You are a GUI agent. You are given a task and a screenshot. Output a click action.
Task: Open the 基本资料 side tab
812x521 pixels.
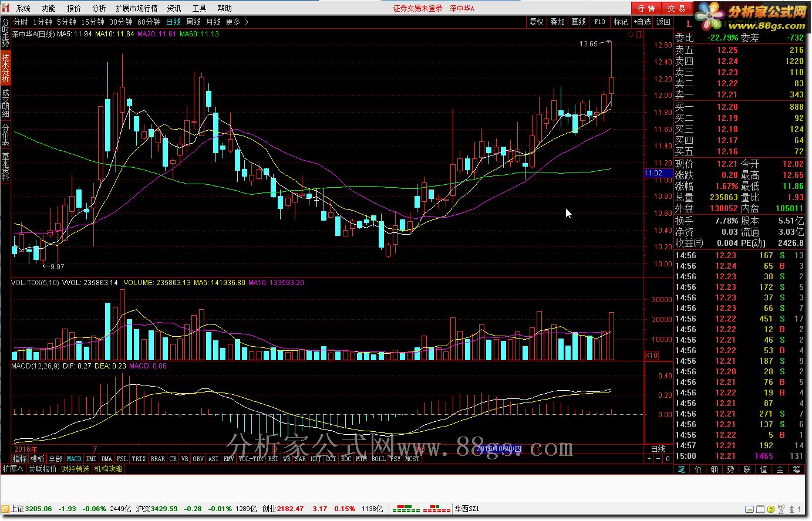coord(5,167)
